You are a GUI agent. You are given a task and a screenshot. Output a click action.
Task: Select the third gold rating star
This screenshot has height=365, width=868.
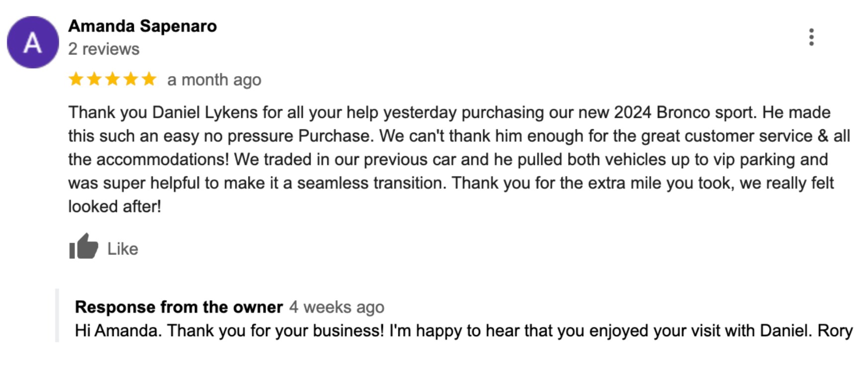tap(113, 79)
